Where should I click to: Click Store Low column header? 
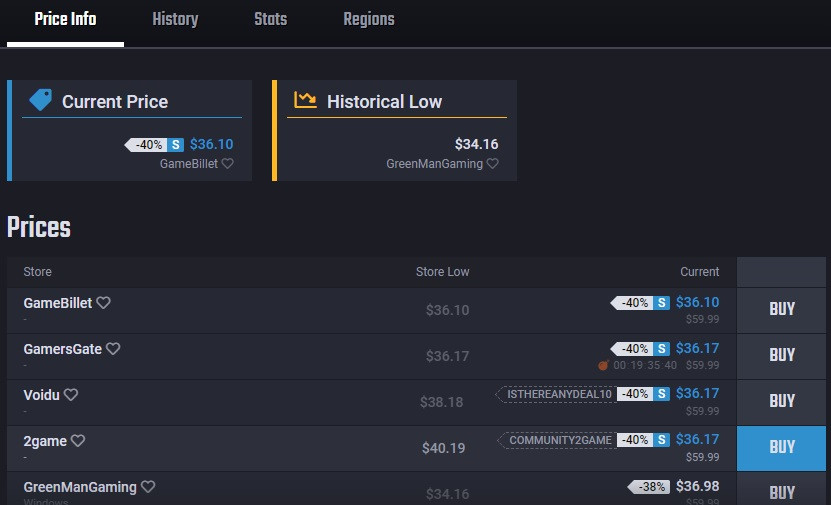[443, 272]
